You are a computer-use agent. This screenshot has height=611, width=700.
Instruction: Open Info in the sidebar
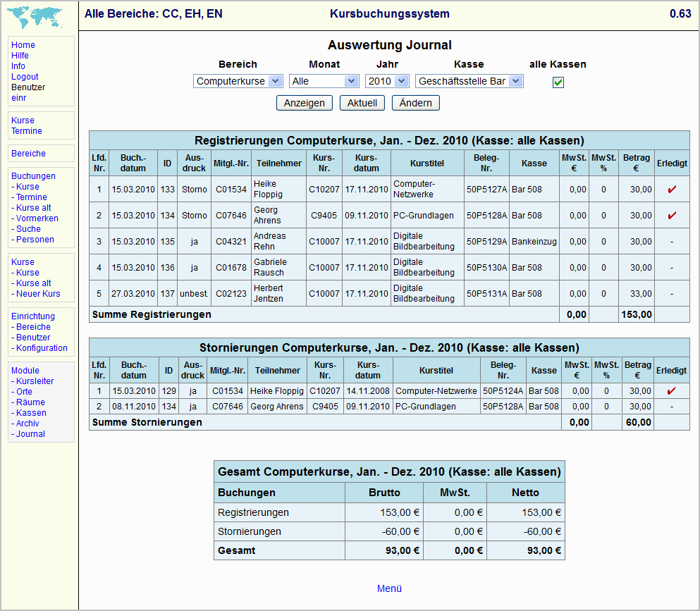[18, 66]
